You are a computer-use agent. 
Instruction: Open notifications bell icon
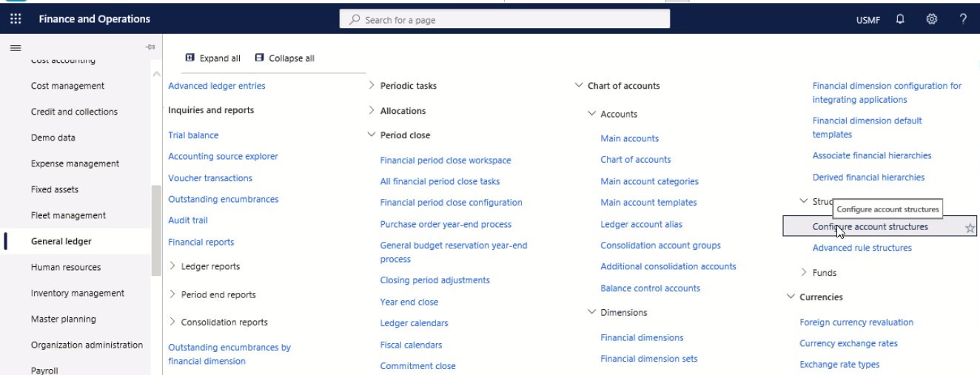tap(900, 19)
